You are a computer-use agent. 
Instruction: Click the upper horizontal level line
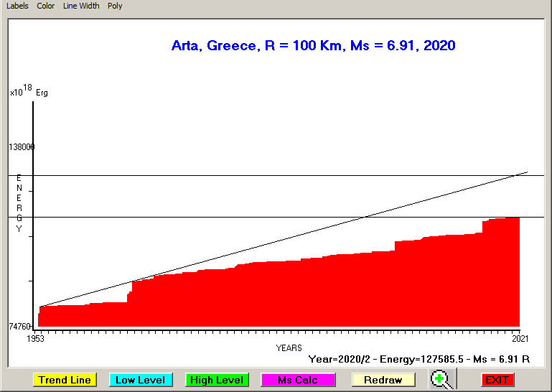pos(215,175)
